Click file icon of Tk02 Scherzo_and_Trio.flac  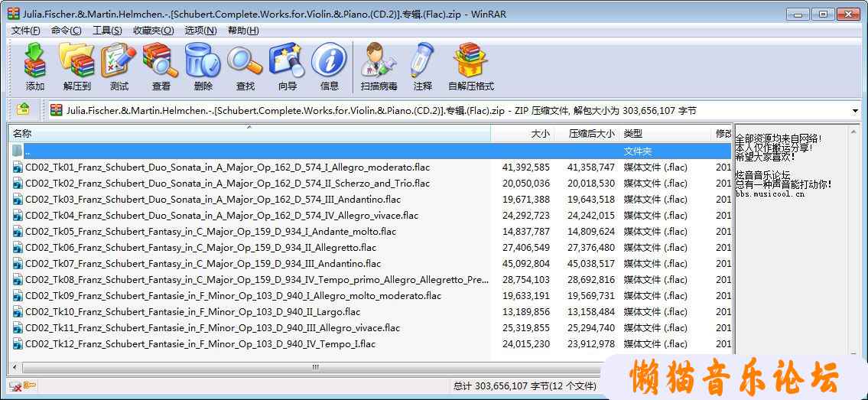click(x=18, y=183)
